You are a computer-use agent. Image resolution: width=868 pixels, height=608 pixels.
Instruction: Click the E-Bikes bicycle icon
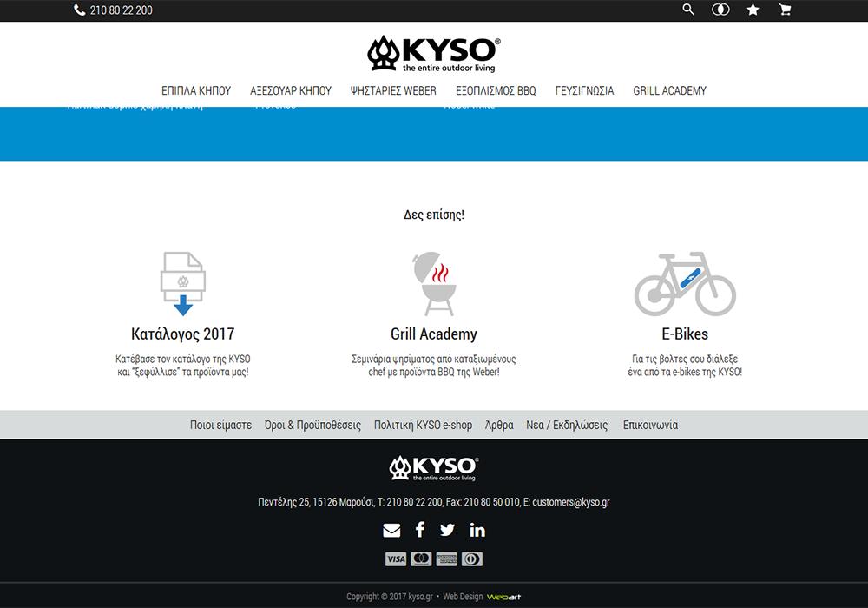(x=685, y=283)
